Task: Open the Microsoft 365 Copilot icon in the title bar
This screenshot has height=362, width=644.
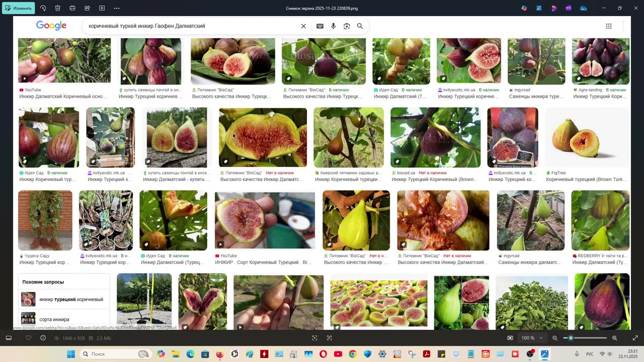Action: point(524,8)
